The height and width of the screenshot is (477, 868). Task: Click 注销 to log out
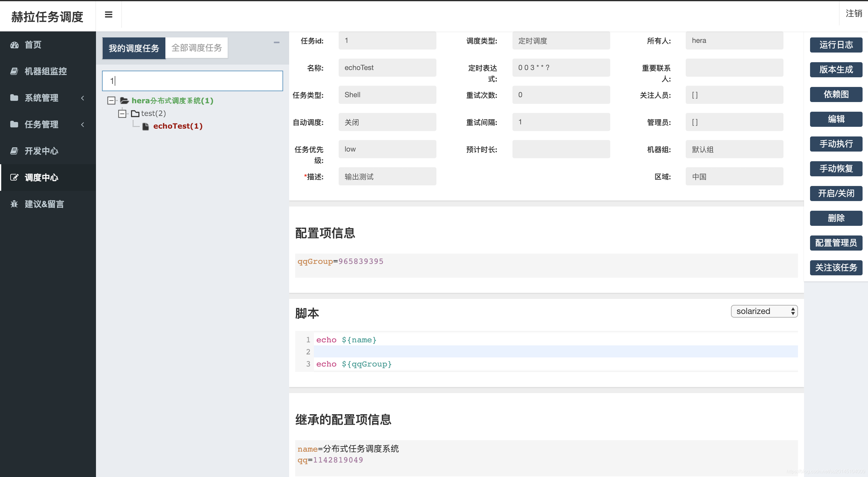pos(853,14)
